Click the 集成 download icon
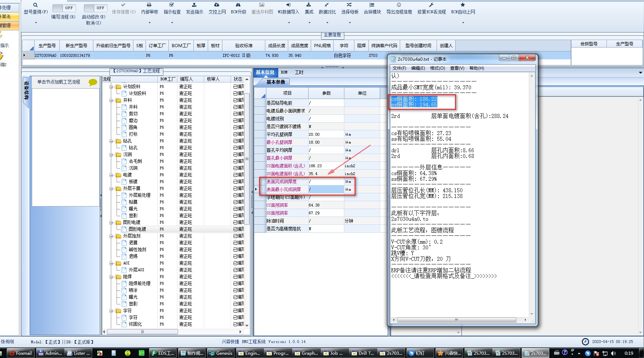 (309, 5)
